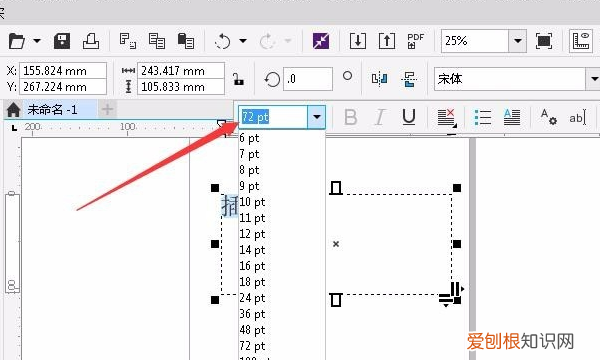Click the font size field showing 72 pt
Viewport: 600px width, 360px height.
273,117
